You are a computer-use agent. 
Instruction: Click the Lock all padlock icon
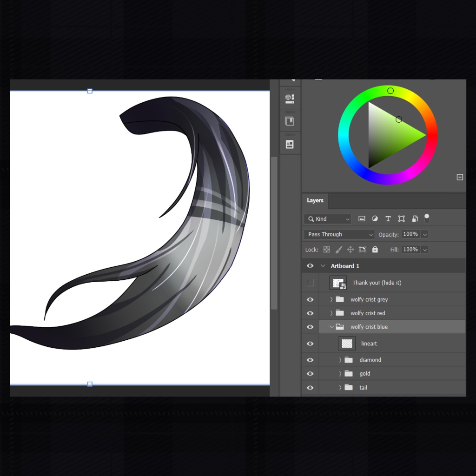click(x=375, y=249)
